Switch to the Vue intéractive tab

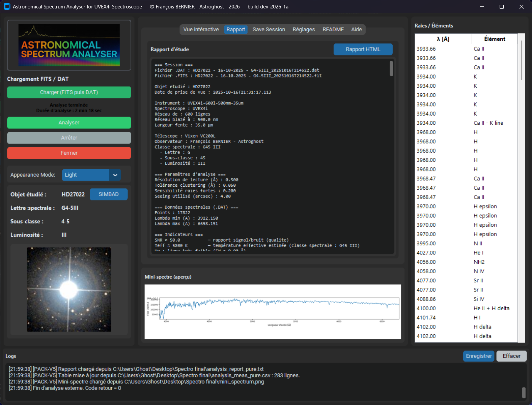pos(201,30)
